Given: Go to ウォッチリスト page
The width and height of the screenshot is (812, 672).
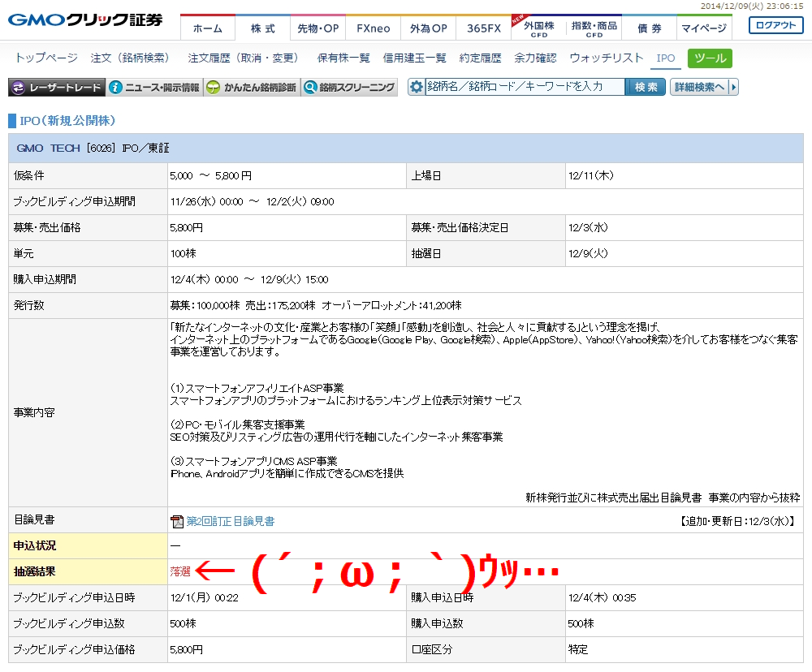Looking at the screenshot, I should 606,58.
